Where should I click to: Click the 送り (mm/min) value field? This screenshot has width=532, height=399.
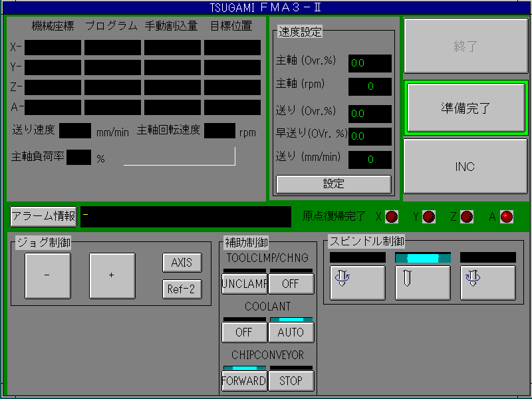click(370, 160)
